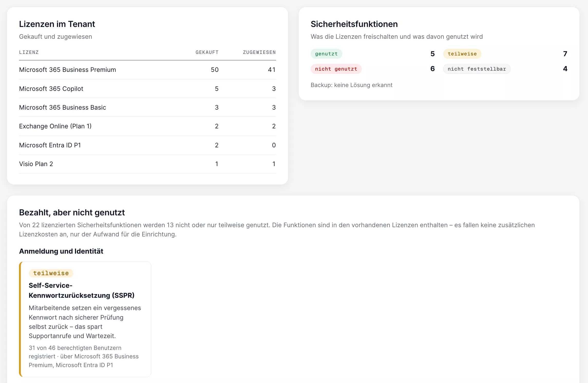Click the red 'nicht genutzt' badge
The image size is (588, 383).
336,69
